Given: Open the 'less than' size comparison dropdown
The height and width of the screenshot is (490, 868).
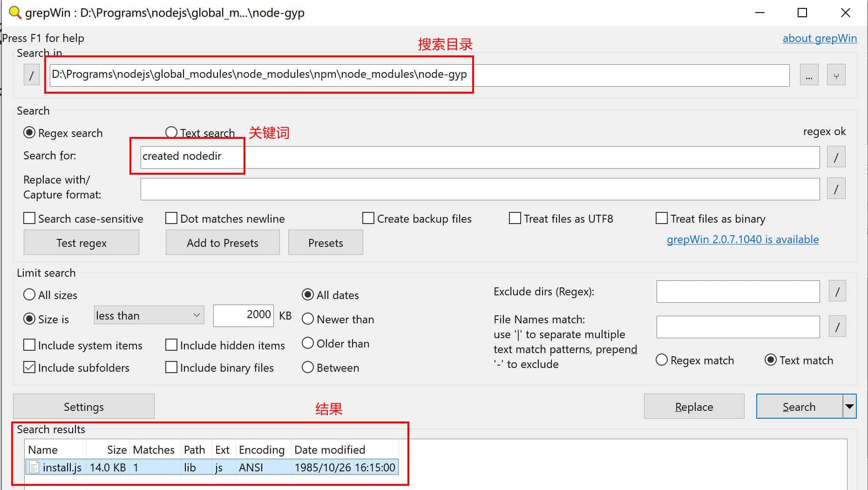Looking at the screenshot, I should [149, 315].
